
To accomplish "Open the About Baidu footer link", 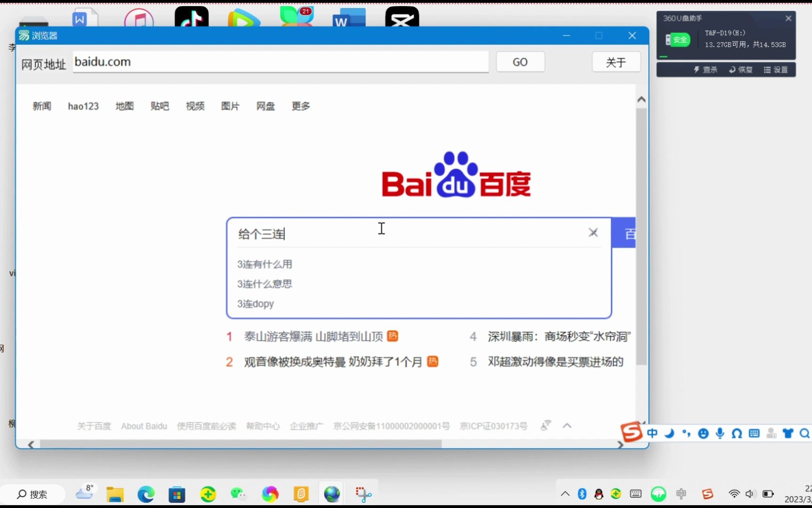I will pyautogui.click(x=144, y=426).
